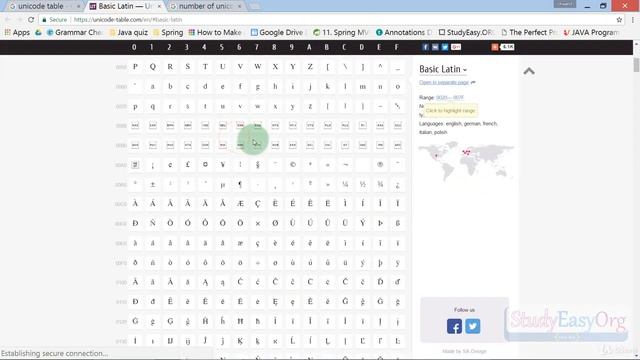Open the Java quiz bookmark folder
The width and height of the screenshot is (640, 360).
[129, 32]
